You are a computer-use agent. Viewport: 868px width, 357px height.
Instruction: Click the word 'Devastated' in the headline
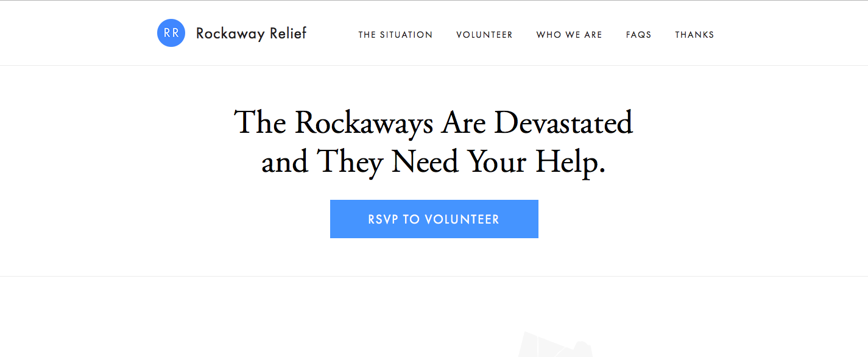pyautogui.click(x=563, y=122)
